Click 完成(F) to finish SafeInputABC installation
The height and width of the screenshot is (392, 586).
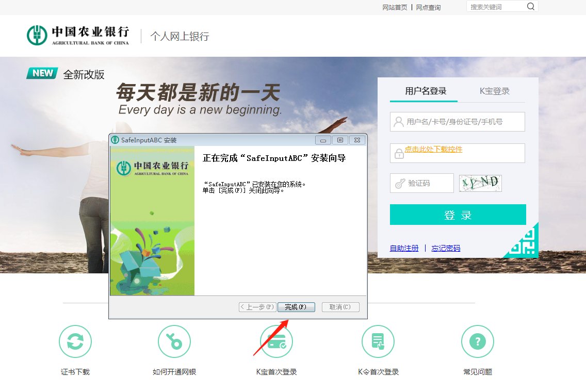tap(296, 307)
